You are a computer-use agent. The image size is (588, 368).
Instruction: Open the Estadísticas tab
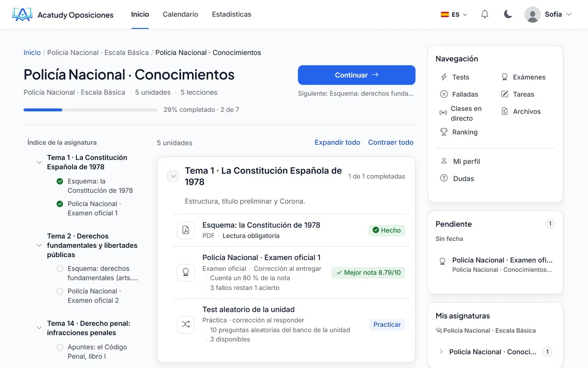[x=232, y=14]
